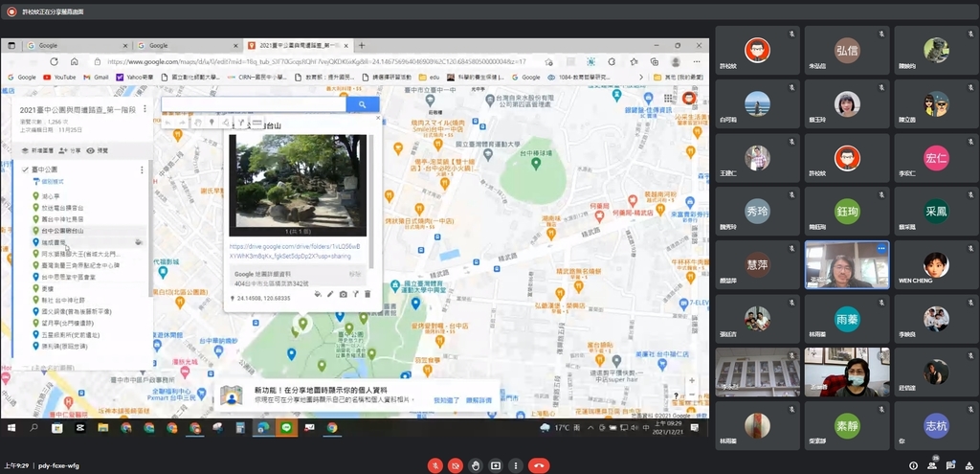Click the Google account avatar on the map
Screen dimensions: 980x474
(x=689, y=99)
